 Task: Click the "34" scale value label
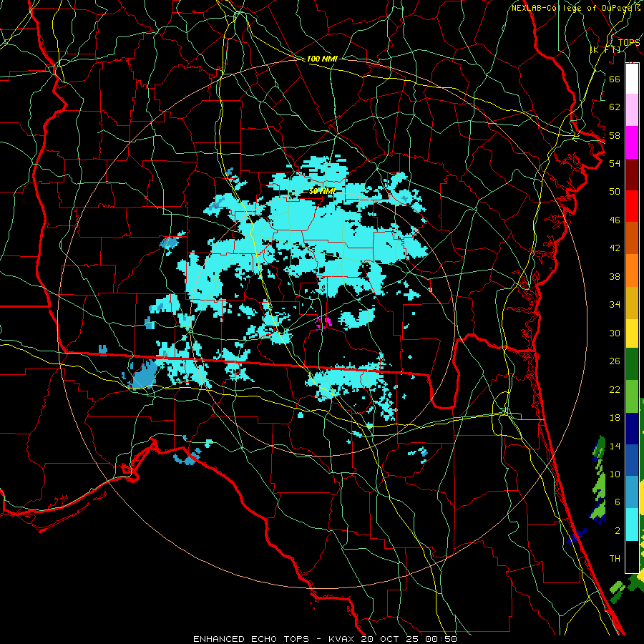click(x=615, y=305)
